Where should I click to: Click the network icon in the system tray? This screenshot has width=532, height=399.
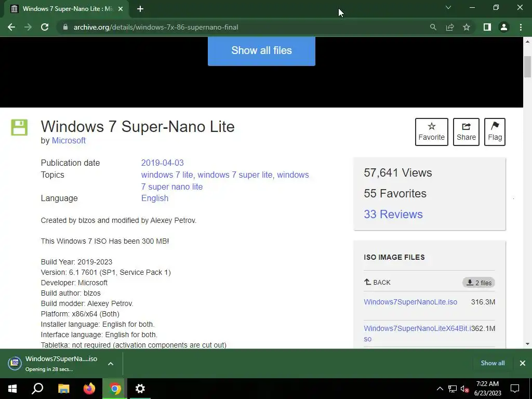click(x=453, y=389)
